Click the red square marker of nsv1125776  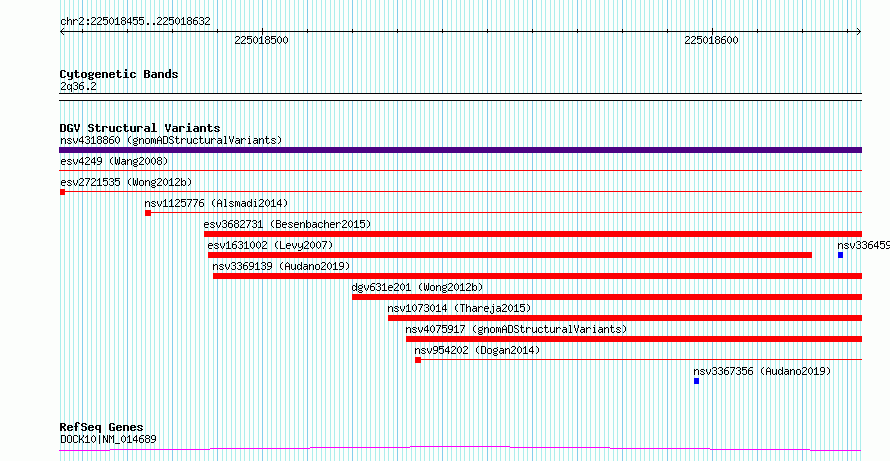[x=148, y=213]
